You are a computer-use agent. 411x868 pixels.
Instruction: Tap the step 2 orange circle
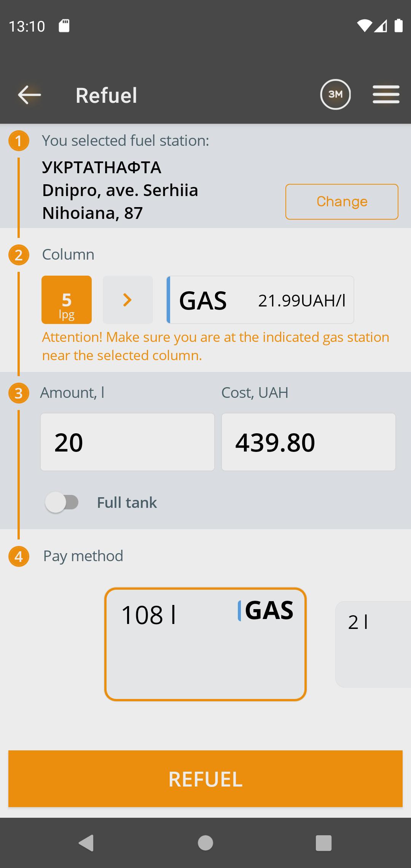click(19, 255)
